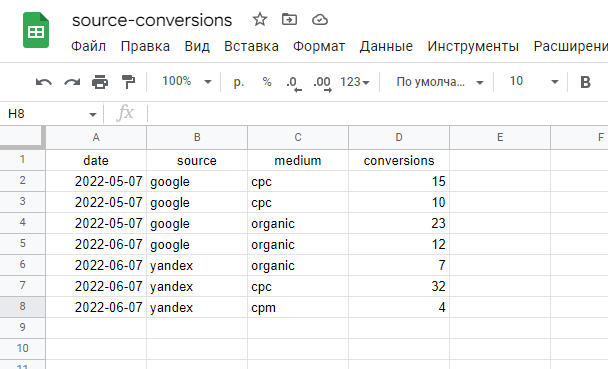Select column B header

click(197, 138)
